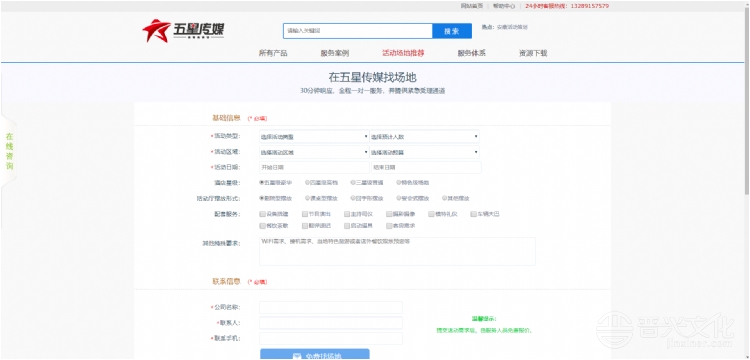
Task: Expand the 选择活动区域 dropdown
Action: coord(314,153)
